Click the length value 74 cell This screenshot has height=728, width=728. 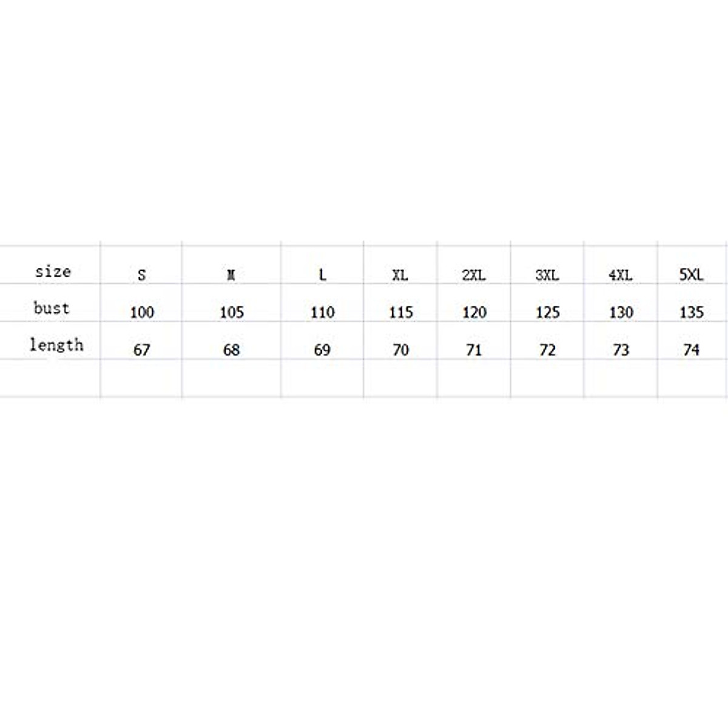pos(691,350)
